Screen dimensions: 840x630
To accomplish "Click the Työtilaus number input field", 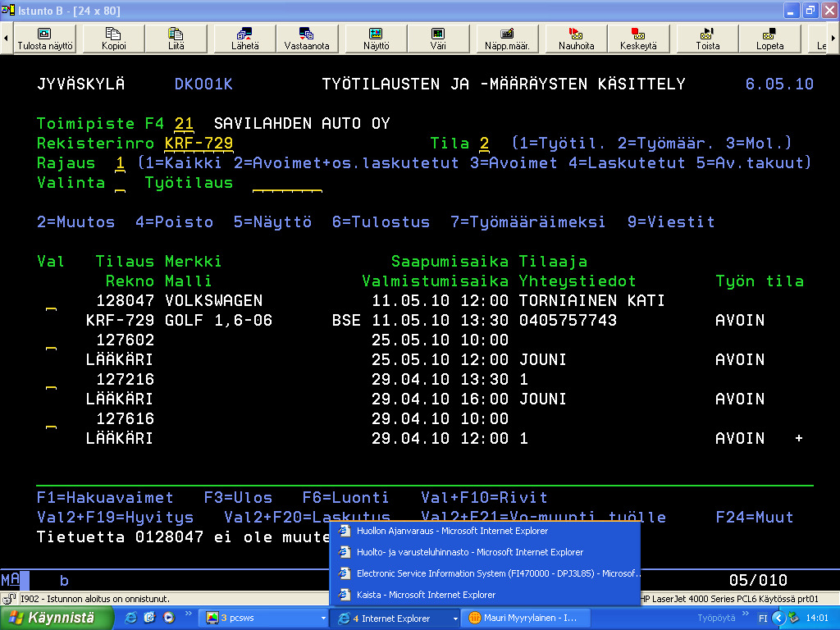I will click(287, 183).
